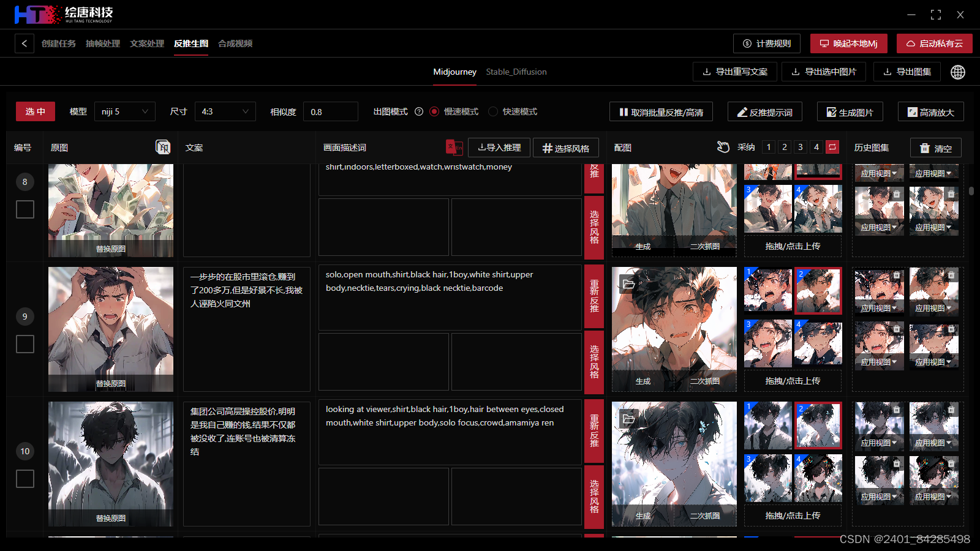Select the Midjourney tab

tap(455, 72)
